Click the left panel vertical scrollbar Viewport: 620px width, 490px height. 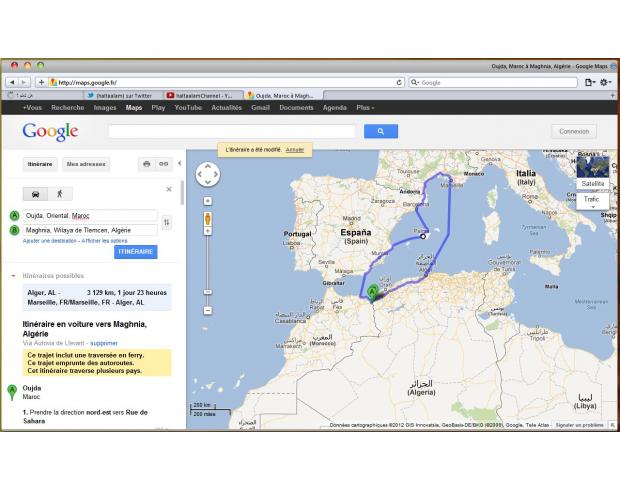[x=182, y=193]
